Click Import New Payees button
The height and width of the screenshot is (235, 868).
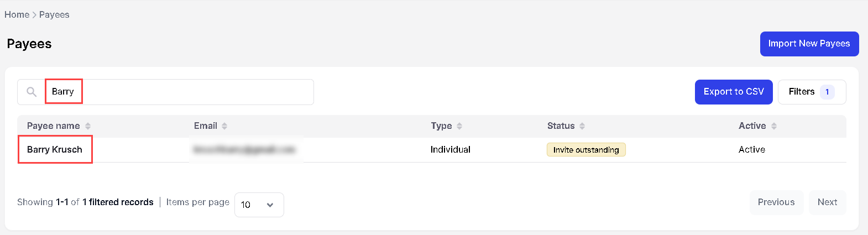pos(809,44)
